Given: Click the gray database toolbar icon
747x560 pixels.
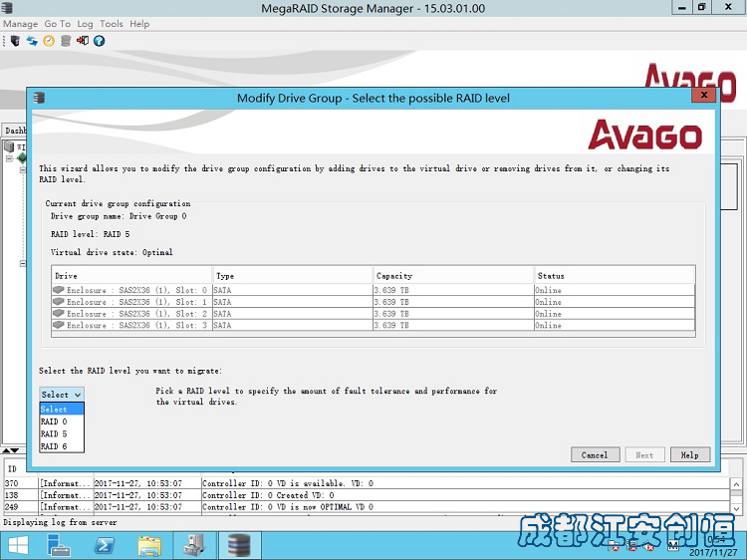Looking at the screenshot, I should [66, 41].
